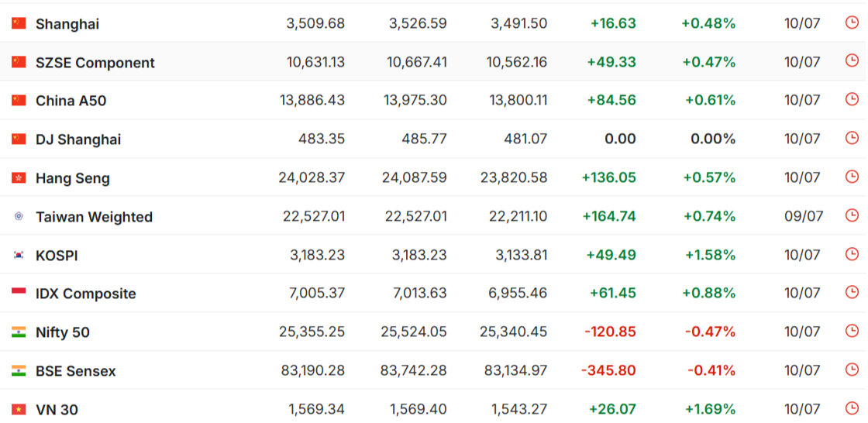Click the clock icon in KOSPI row
868x423 pixels.
[x=852, y=254]
